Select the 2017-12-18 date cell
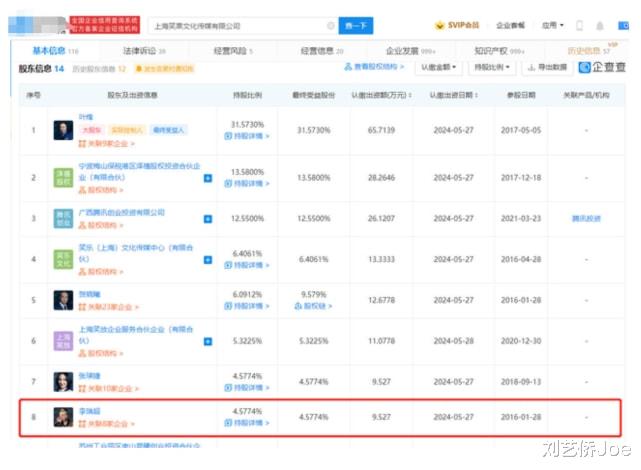Image resolution: width=641 pixels, height=470 pixels. (521, 178)
